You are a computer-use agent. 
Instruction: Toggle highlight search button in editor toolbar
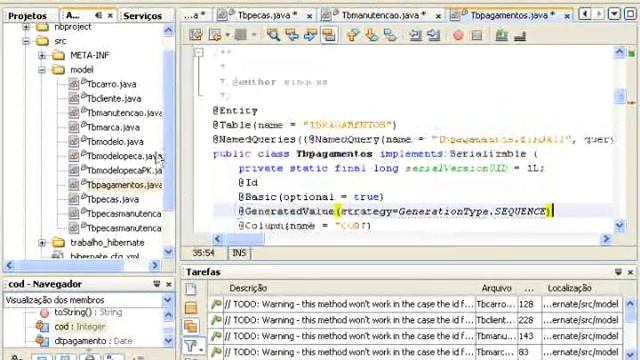329,35
